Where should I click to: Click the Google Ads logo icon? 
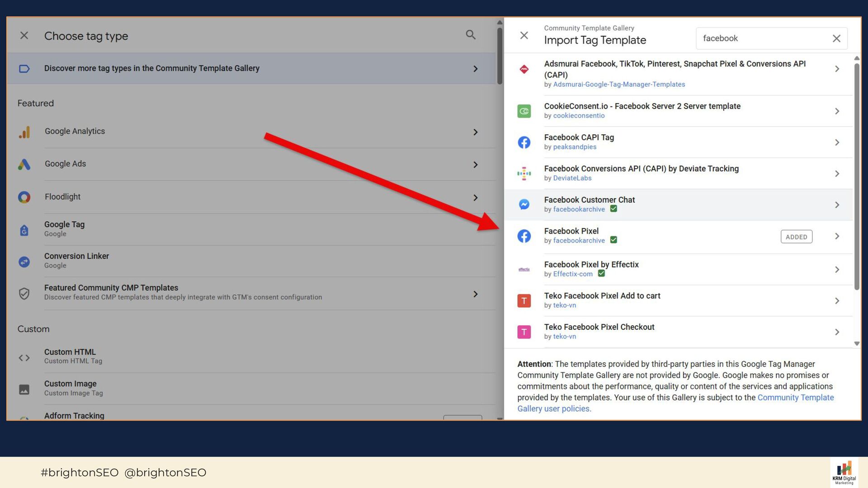[x=24, y=164]
